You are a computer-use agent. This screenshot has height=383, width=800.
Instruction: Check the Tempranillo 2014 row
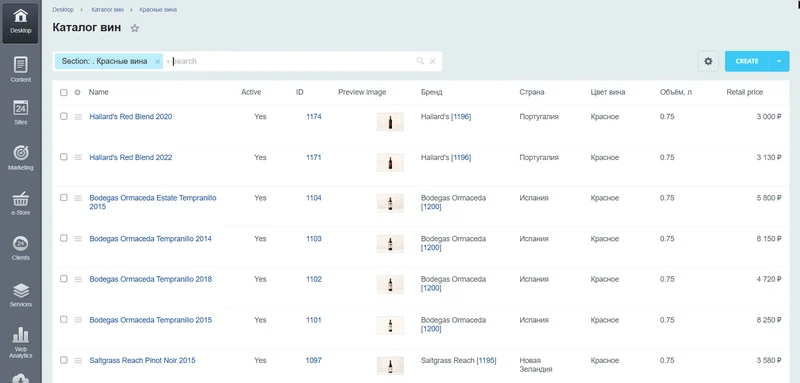(64, 238)
